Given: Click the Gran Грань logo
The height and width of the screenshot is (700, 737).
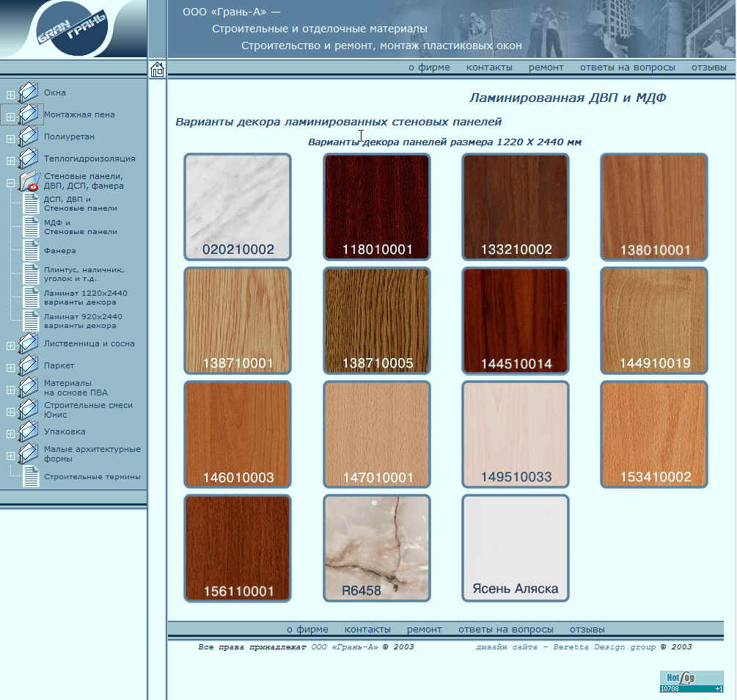Looking at the screenshot, I should [72, 29].
